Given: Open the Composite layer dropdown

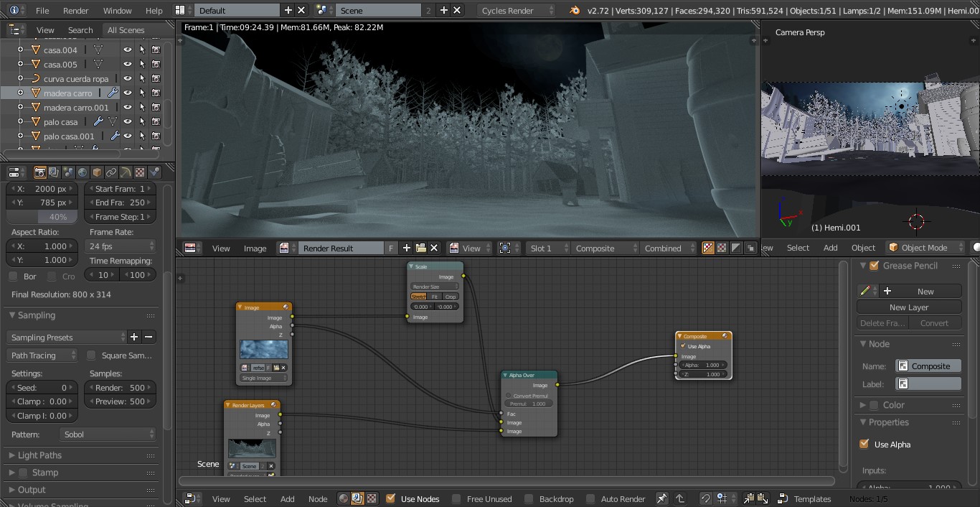Looking at the screenshot, I should (604, 248).
